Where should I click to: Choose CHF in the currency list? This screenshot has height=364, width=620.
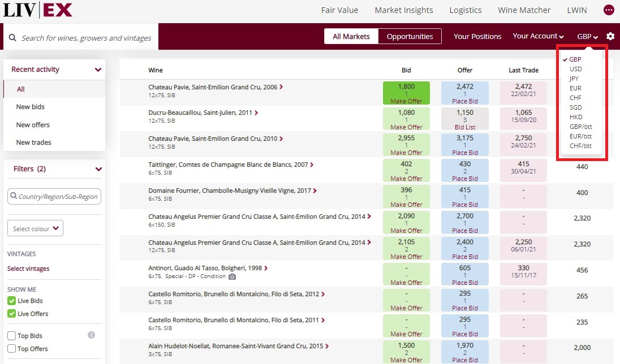(x=575, y=98)
